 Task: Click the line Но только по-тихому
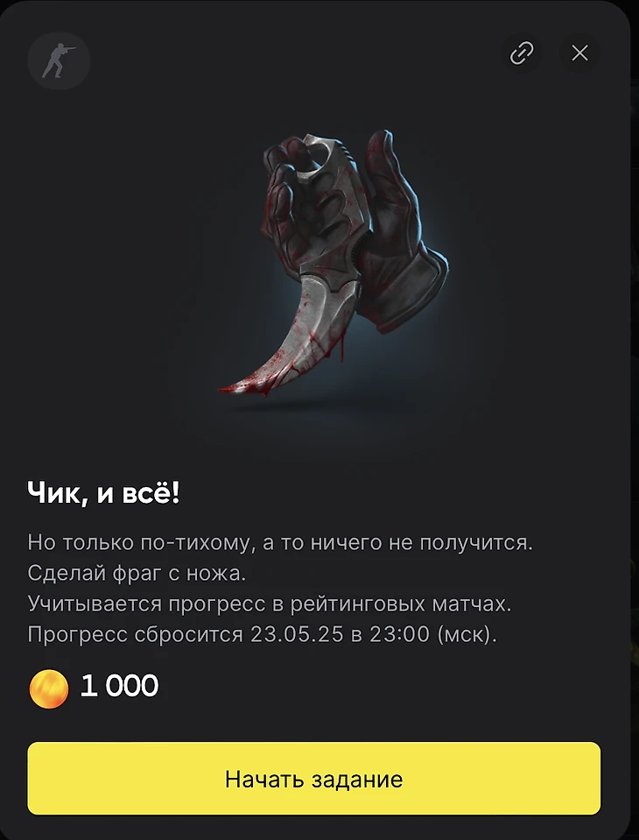point(280,543)
